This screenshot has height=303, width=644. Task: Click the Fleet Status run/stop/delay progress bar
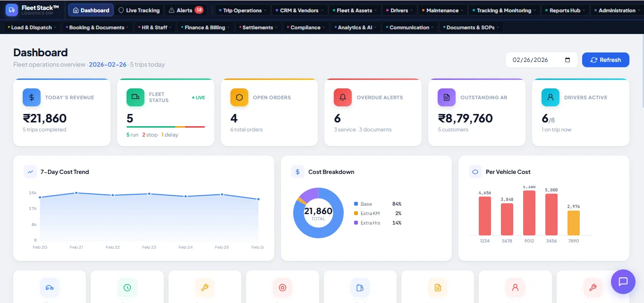point(166,127)
